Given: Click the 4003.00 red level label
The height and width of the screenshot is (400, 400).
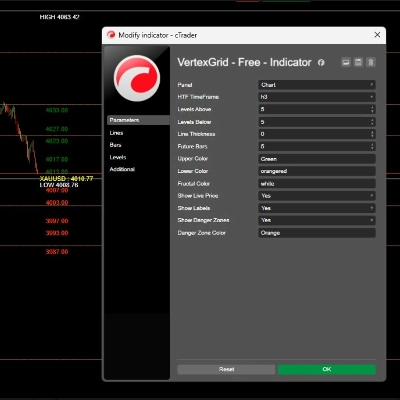Looking at the screenshot, I should [x=57, y=203].
